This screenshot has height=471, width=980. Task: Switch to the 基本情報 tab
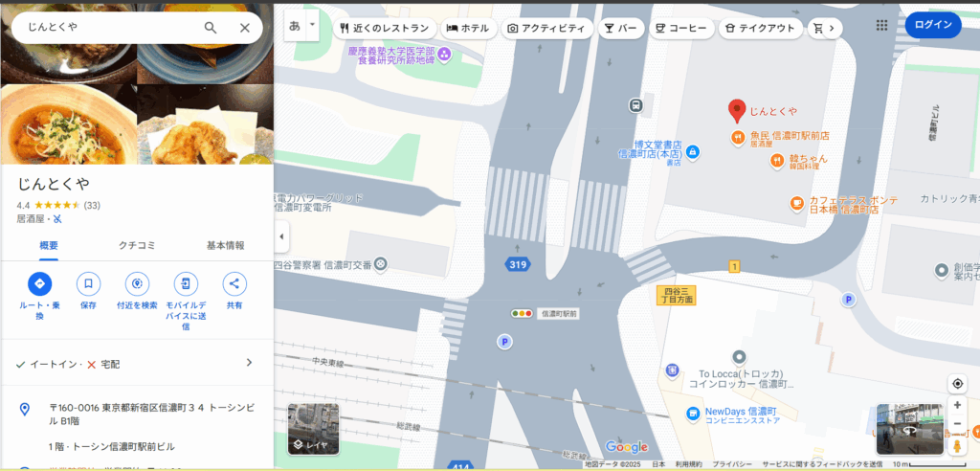(x=226, y=245)
